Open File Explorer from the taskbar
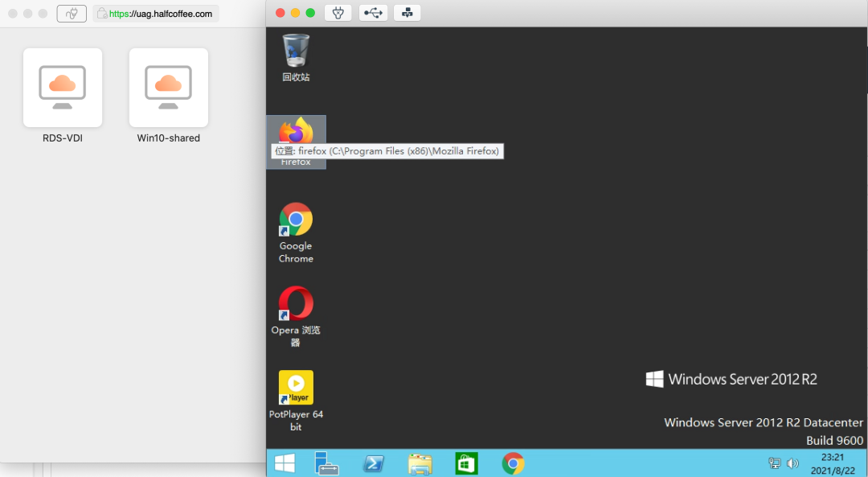868x477 pixels. [x=420, y=463]
